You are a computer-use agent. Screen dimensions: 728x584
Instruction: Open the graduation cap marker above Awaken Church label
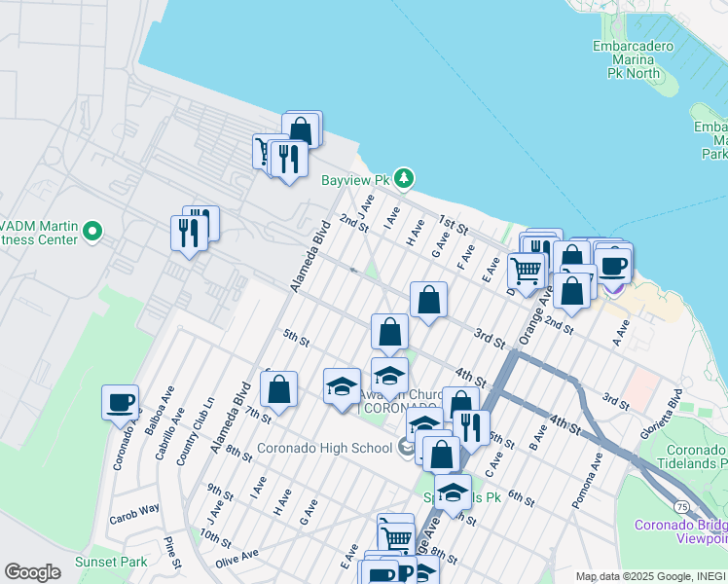coord(389,378)
